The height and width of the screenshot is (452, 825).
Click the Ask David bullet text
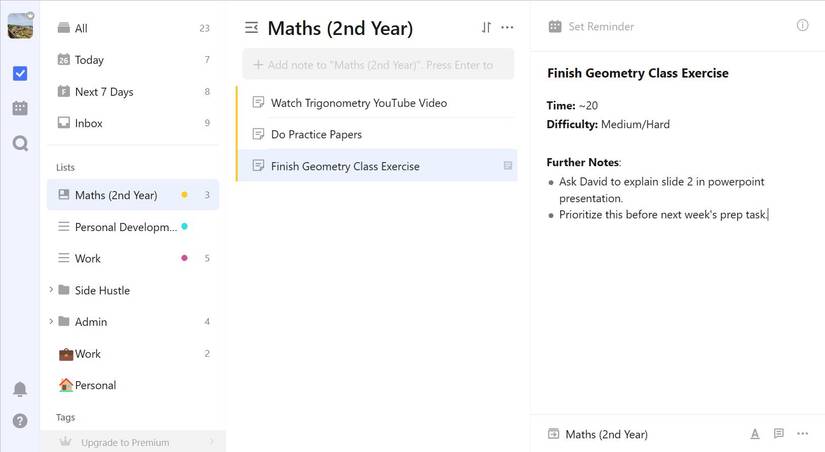tap(661, 190)
